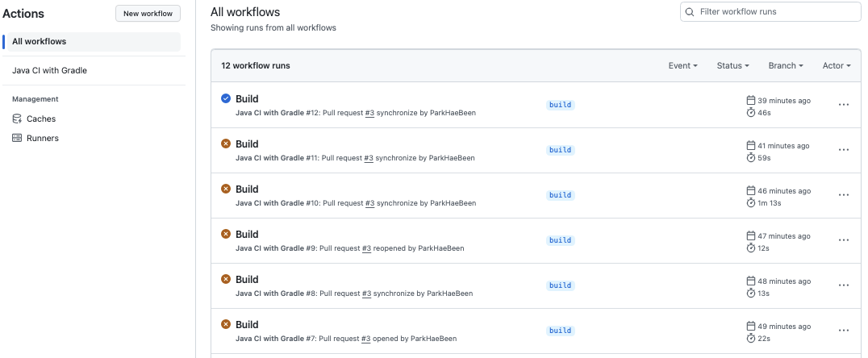The image size is (868, 358).
Task: Open the Status filter dropdown
Action: click(732, 65)
